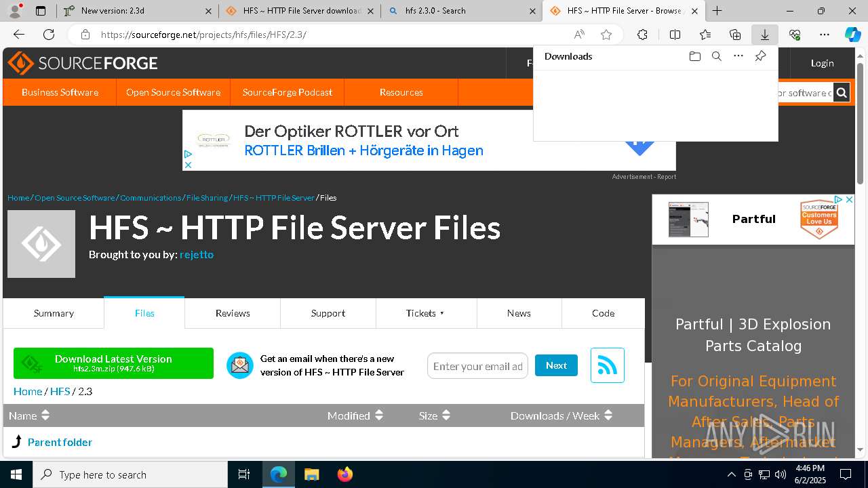
Task: Add page to favorites star icon
Action: pos(606,35)
